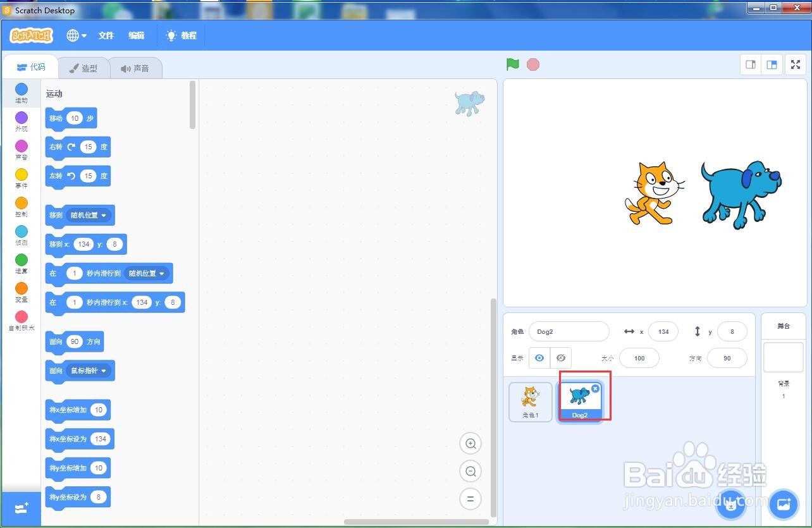Open 随机位置 dropdown in 滑行到 block
Screen dimensions: 812x528
pyautogui.click(x=147, y=273)
